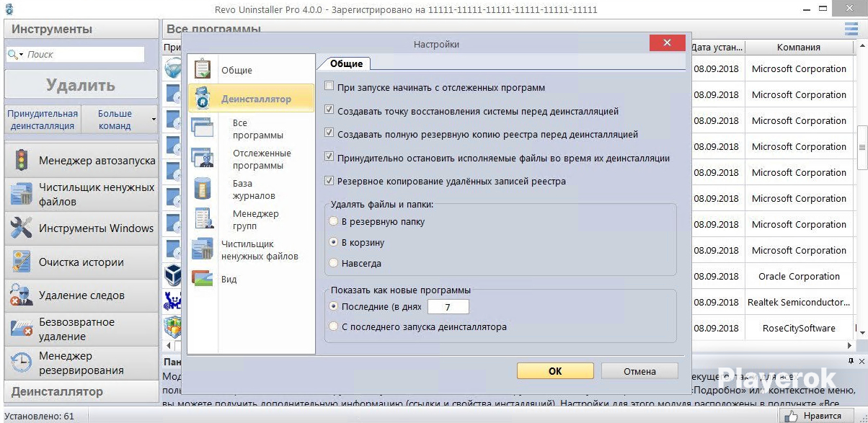This screenshot has height=423, width=868.
Task: Click the Realtek program icon in list
Action: (173, 302)
